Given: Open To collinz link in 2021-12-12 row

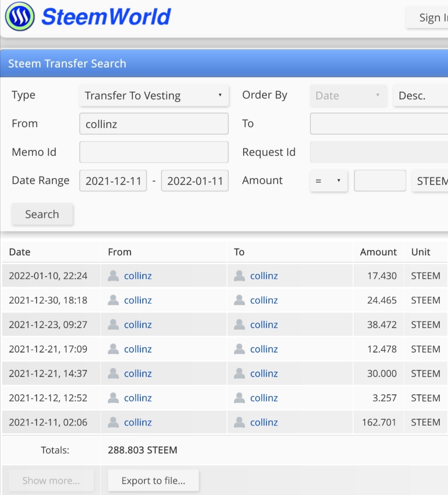Looking at the screenshot, I should (x=264, y=398).
